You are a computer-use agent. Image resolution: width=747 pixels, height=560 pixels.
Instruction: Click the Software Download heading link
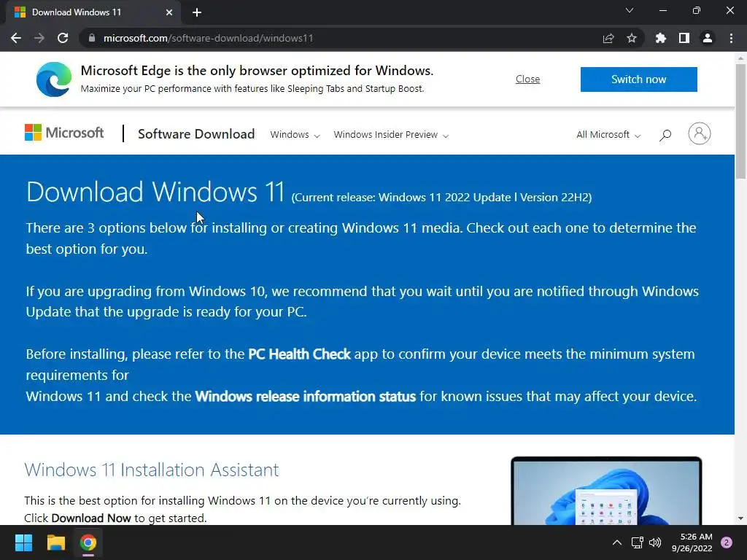[x=196, y=134]
